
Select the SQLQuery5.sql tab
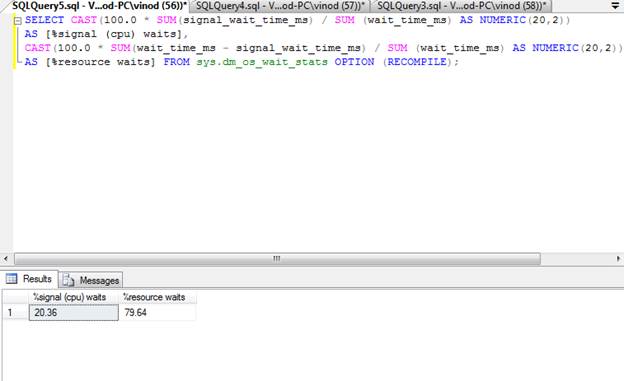click(99, 6)
